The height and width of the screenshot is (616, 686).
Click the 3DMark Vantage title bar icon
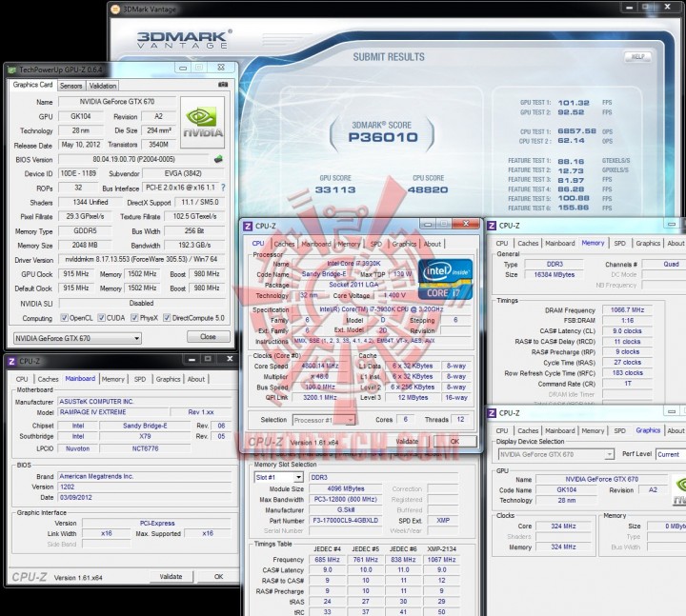(115, 9)
